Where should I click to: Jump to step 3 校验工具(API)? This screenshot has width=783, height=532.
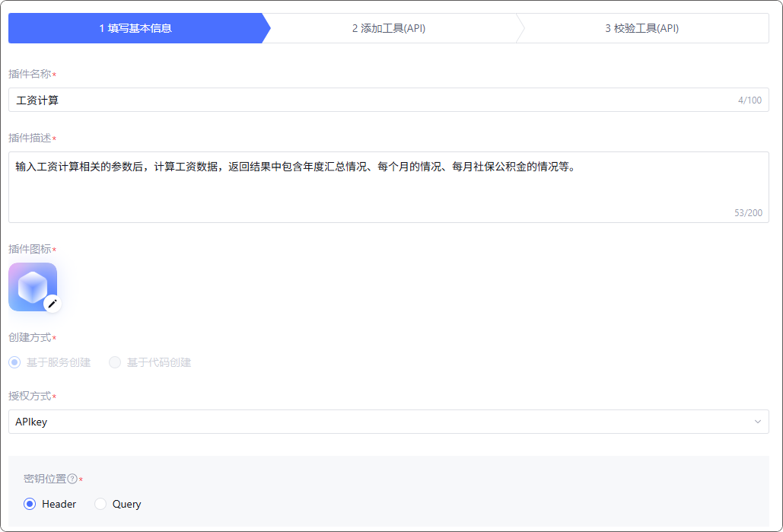click(641, 28)
